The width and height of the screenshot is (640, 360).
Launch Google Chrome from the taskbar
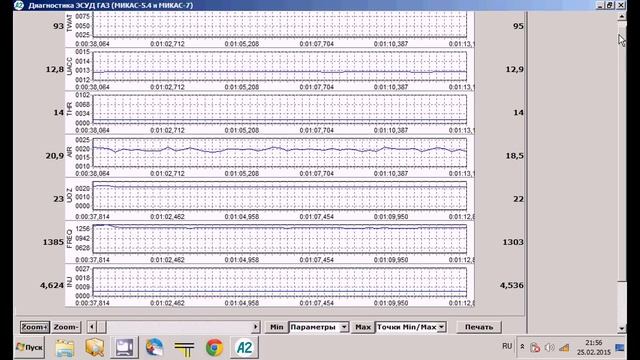[x=214, y=348]
